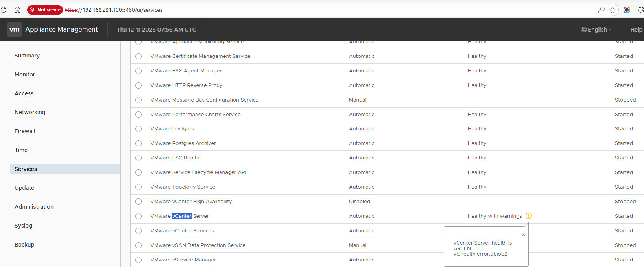This screenshot has width=644, height=267.
Task: Select Services in the sidebar
Action: 65,169
